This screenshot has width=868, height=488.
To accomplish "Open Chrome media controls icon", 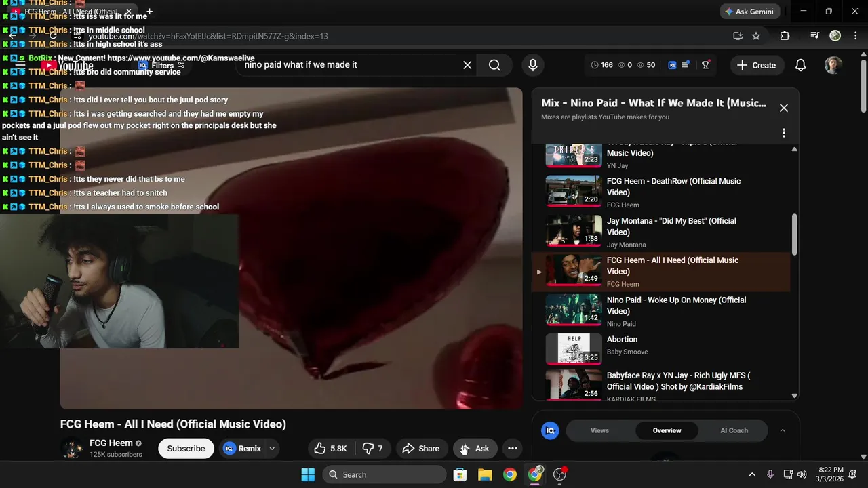I will click(815, 35).
